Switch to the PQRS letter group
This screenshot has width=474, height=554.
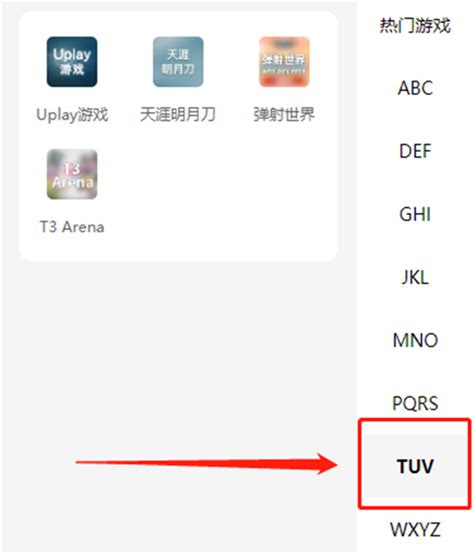415,403
